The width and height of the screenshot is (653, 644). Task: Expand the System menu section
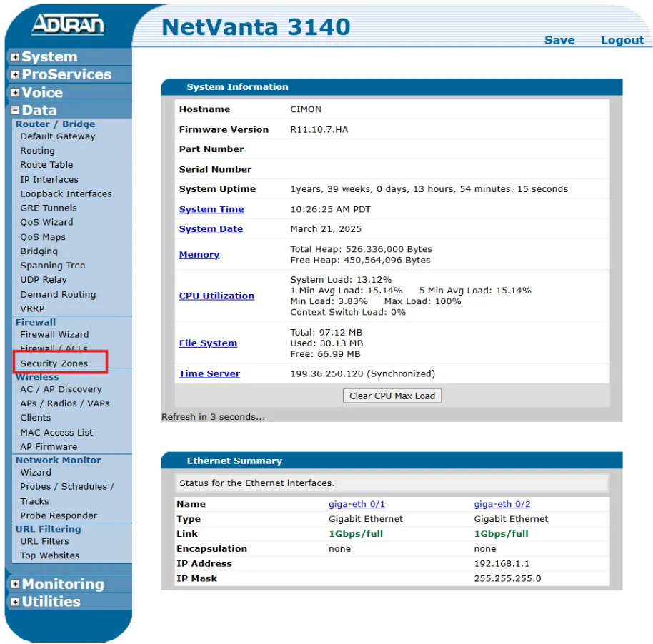(x=15, y=57)
